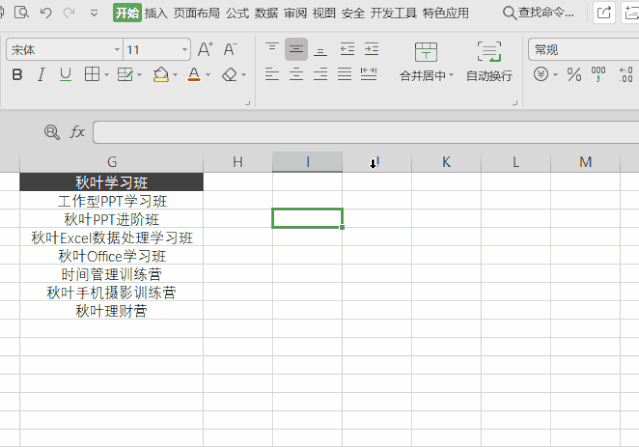
Task: Apply percent style to the cell
Action: 574,75
